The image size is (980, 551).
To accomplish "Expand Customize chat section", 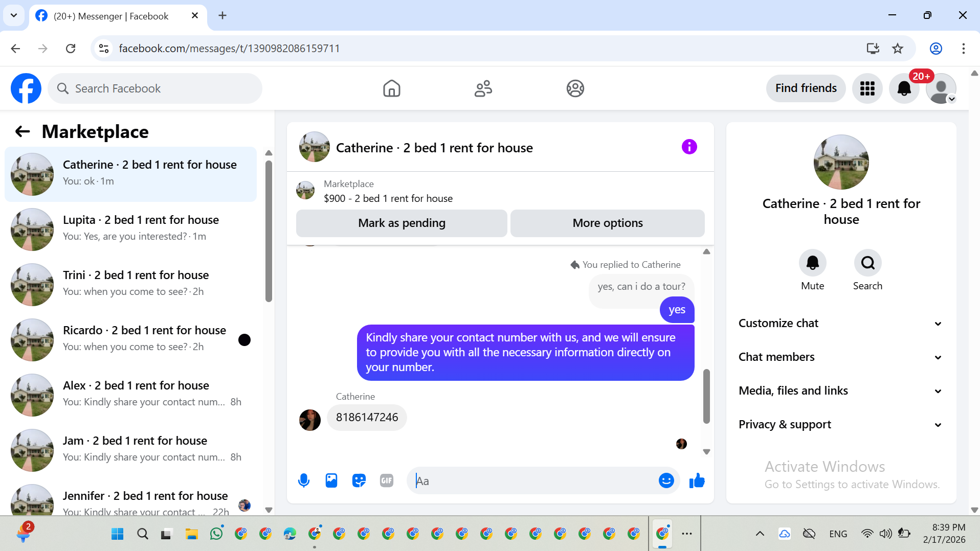I will click(841, 324).
